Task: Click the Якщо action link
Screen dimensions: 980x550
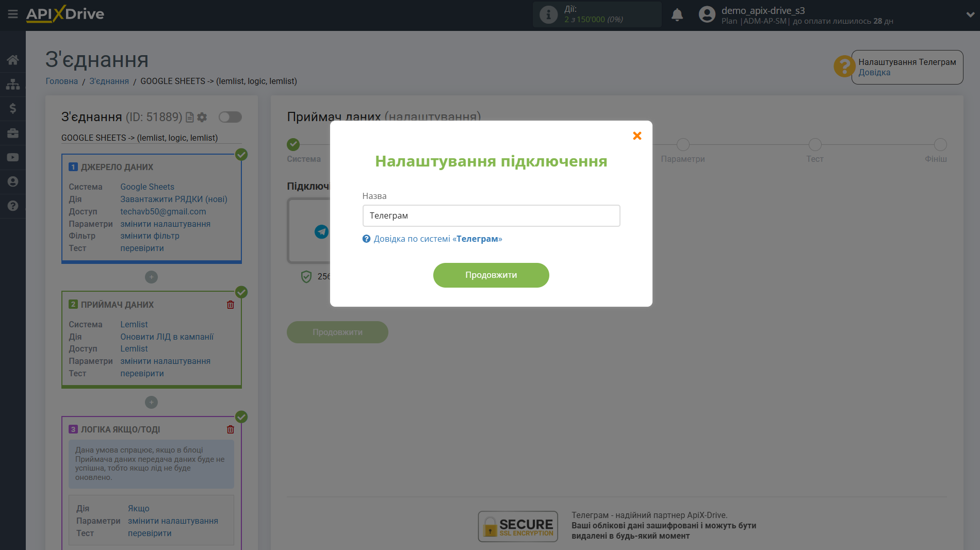Action: (139, 508)
